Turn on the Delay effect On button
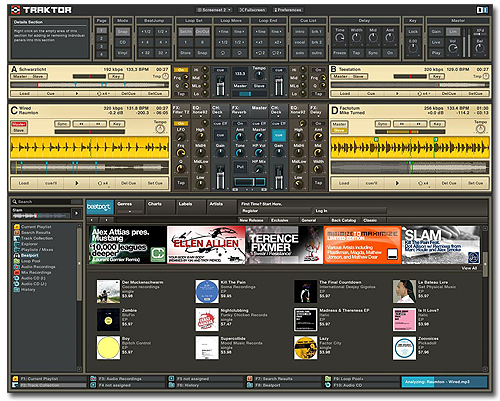The image size is (500, 401). (390, 53)
